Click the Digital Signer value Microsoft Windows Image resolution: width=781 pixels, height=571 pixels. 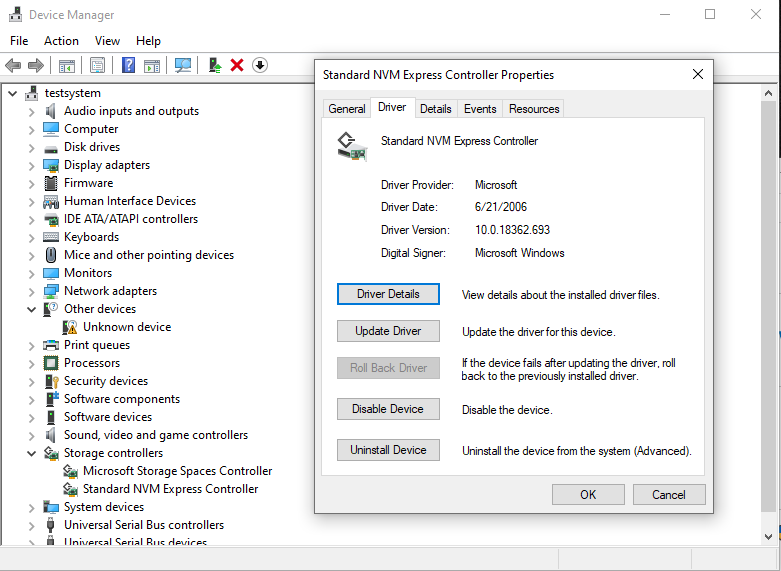(520, 253)
